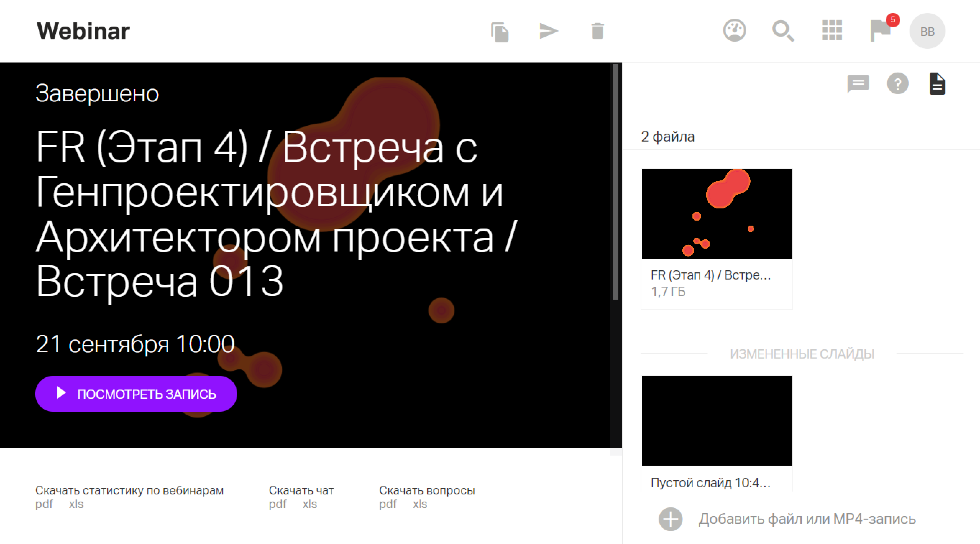Viewport: 980px width, 544px height.
Task: Open the "Пустой слайд" slide thumbnail
Action: (x=717, y=420)
